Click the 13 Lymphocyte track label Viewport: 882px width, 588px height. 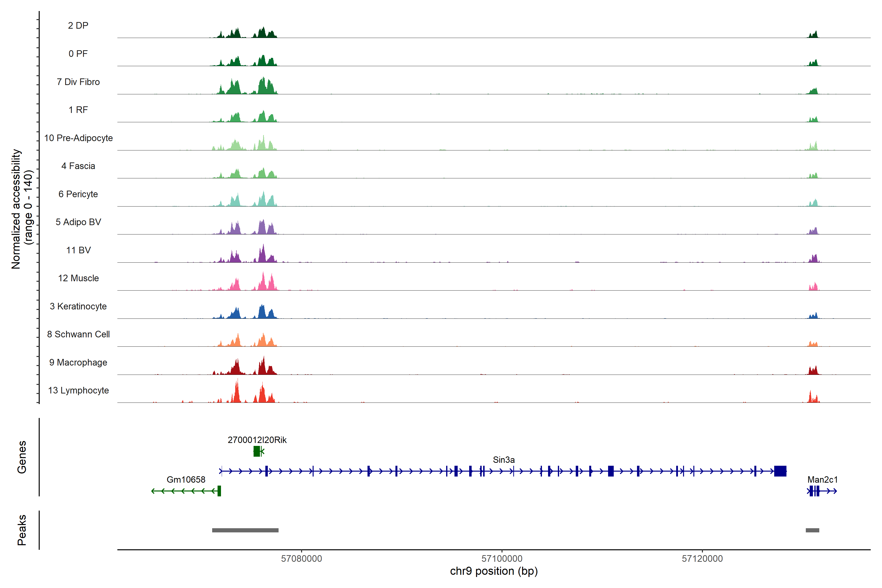78,390
